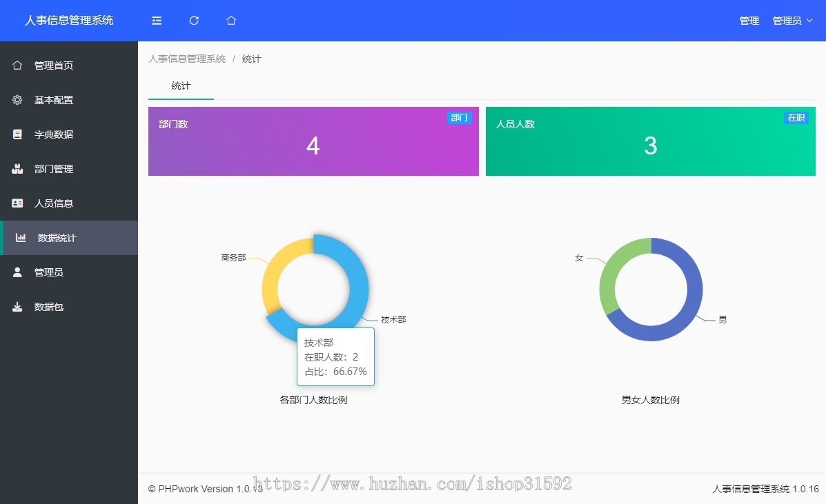Open the 管理员 dropdown in header
Screen dimensions: 826x504
(x=792, y=21)
